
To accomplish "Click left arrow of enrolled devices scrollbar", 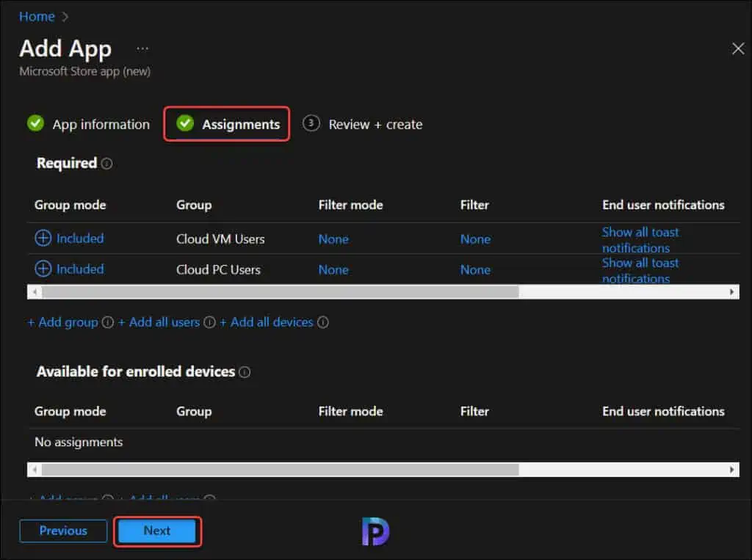I will point(34,470).
